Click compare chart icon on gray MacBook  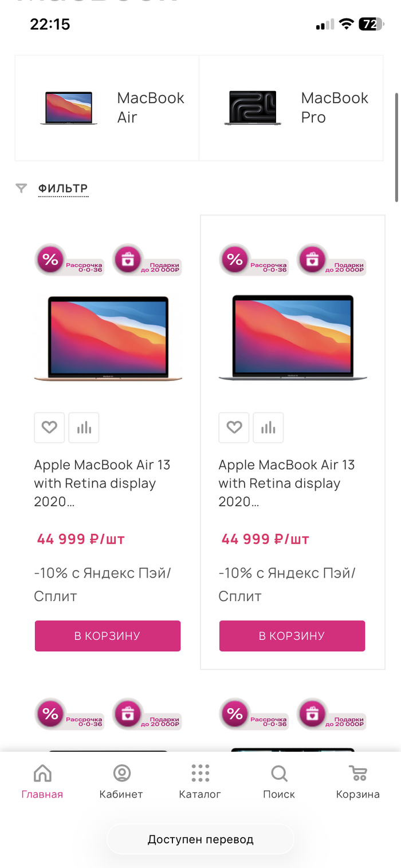[x=269, y=427]
